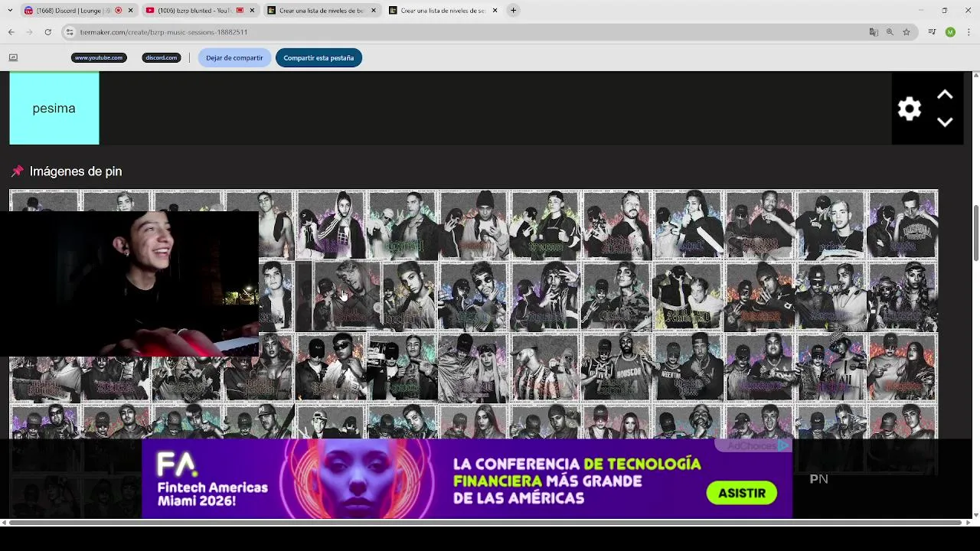Click Dejar de compartir button
This screenshot has width=980, height=551.
point(234,58)
